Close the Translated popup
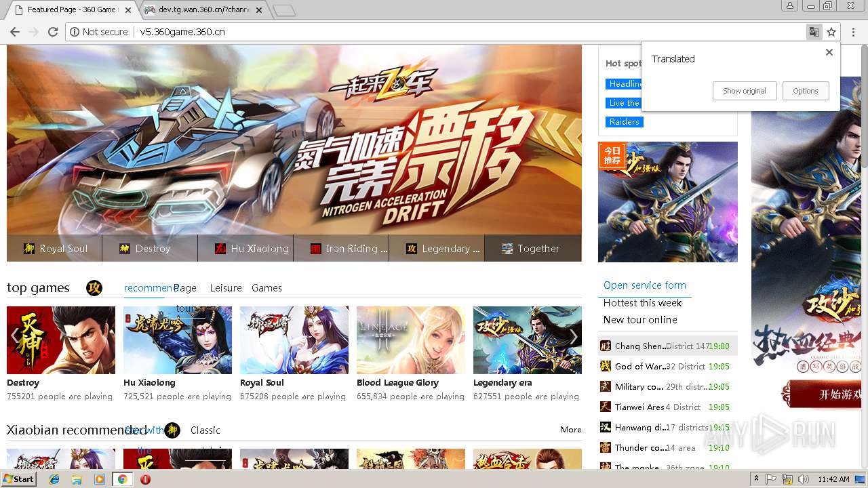The height and width of the screenshot is (488, 868). [x=829, y=52]
